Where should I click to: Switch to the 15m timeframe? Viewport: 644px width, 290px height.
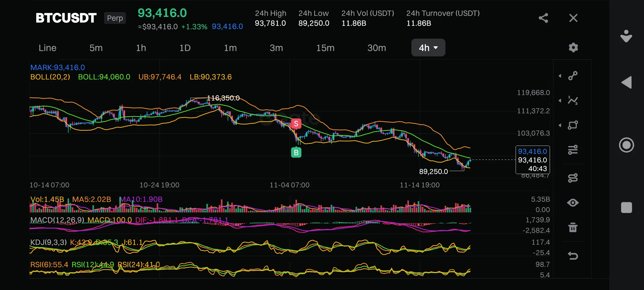click(325, 48)
